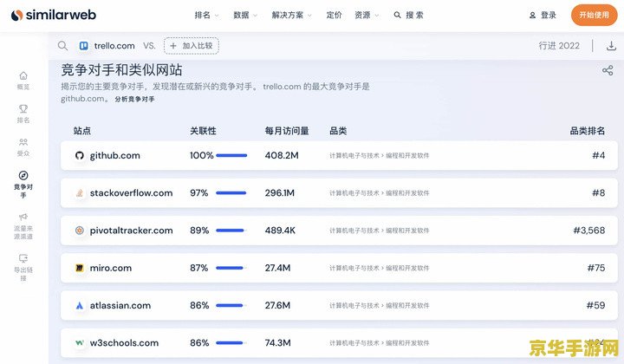Click github.com's 100% relevance bar
Viewport: 624px width, 364px height.
[x=231, y=155]
